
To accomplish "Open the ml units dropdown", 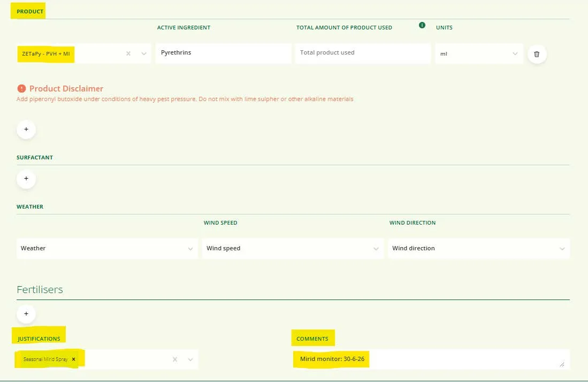I will (x=479, y=53).
